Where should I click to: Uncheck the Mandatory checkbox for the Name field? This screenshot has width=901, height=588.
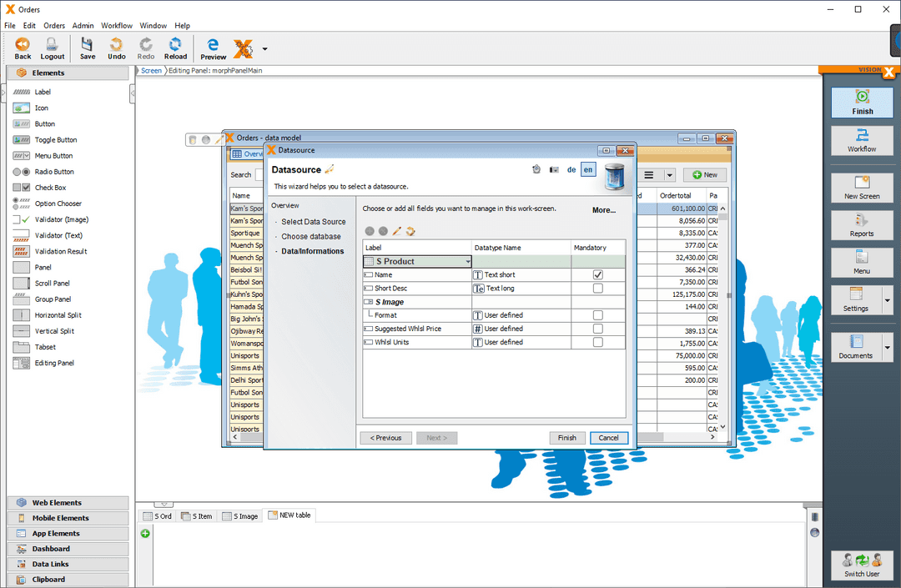click(x=597, y=274)
